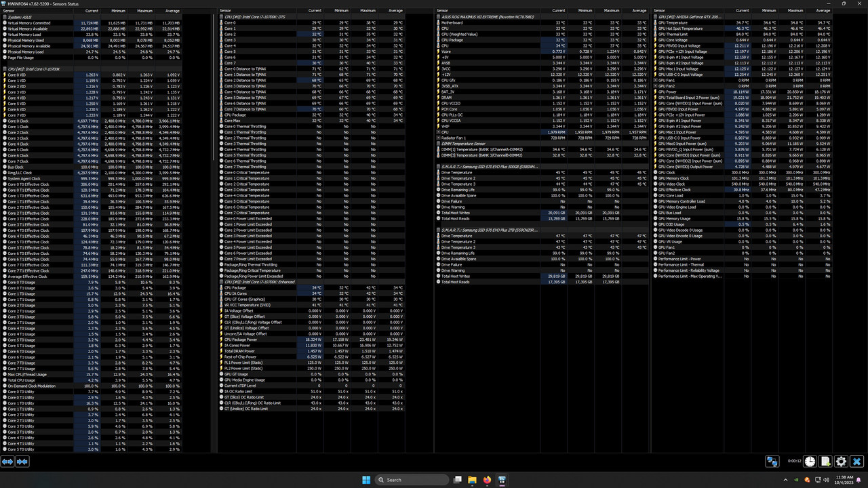The width and height of the screenshot is (868, 488).
Task: Select the HWiNFO taskbar icon
Action: (x=502, y=480)
